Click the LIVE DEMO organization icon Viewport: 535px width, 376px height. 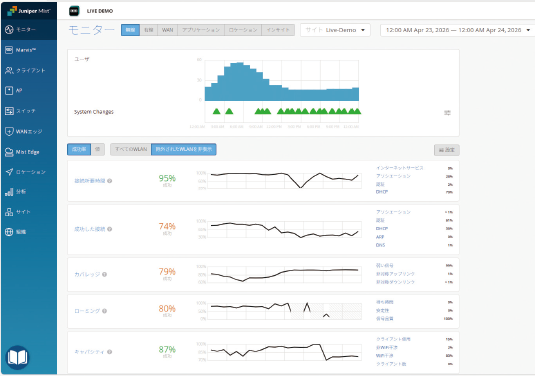click(x=74, y=11)
